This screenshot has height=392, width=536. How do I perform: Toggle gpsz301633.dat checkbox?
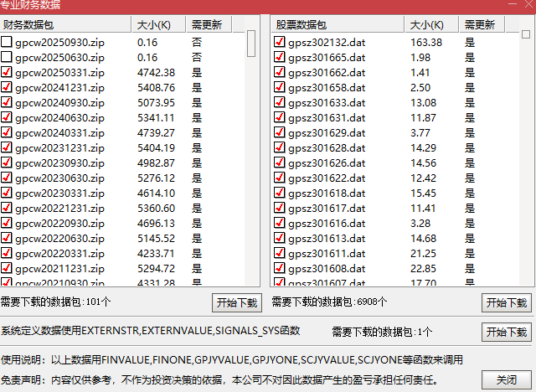279,102
